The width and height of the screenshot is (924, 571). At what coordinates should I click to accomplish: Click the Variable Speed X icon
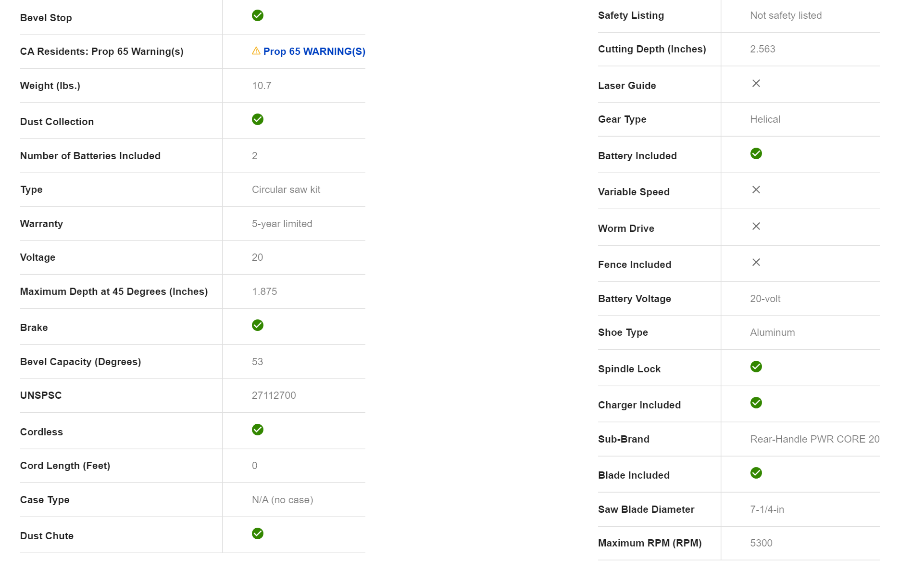pos(756,190)
